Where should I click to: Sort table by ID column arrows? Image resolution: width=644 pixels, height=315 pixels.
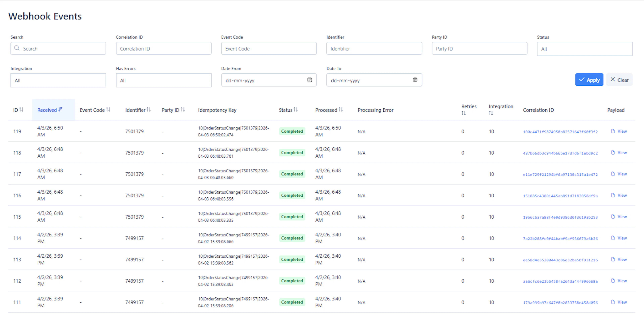click(x=21, y=110)
